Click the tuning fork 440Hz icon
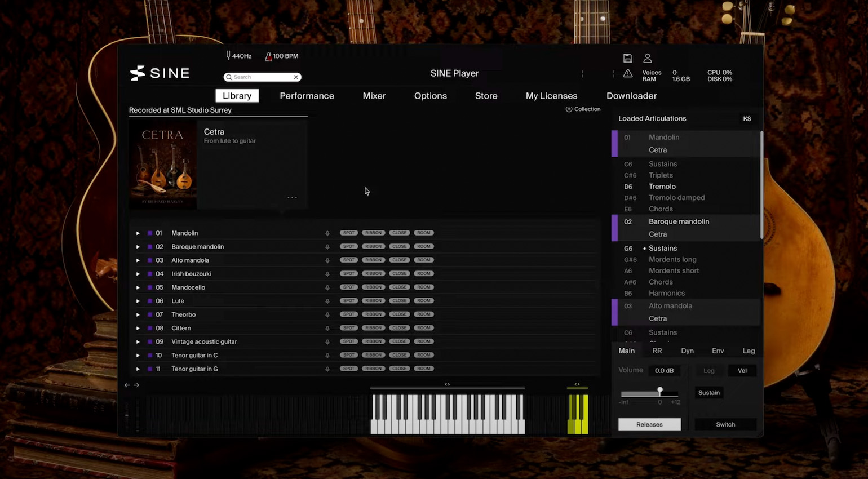 [228, 56]
